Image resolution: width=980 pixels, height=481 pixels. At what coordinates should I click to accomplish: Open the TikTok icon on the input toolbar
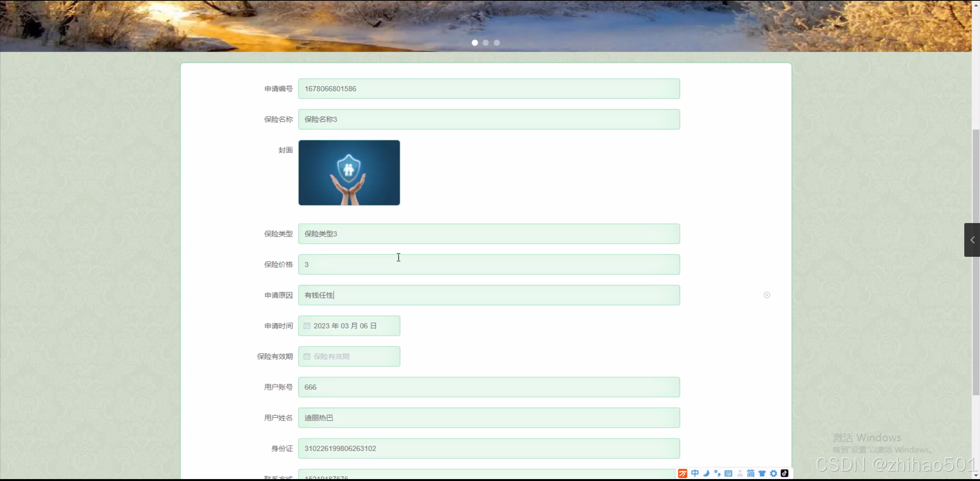784,474
